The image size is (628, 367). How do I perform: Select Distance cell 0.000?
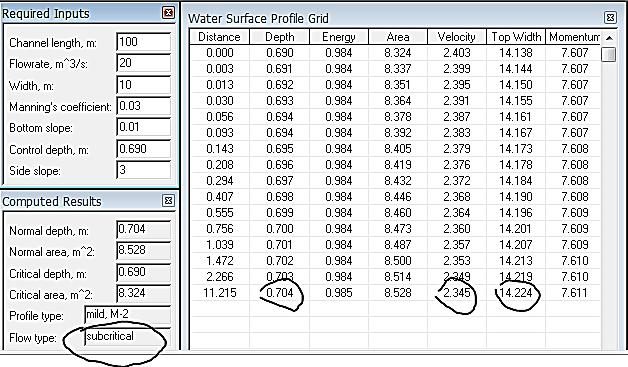[219, 53]
